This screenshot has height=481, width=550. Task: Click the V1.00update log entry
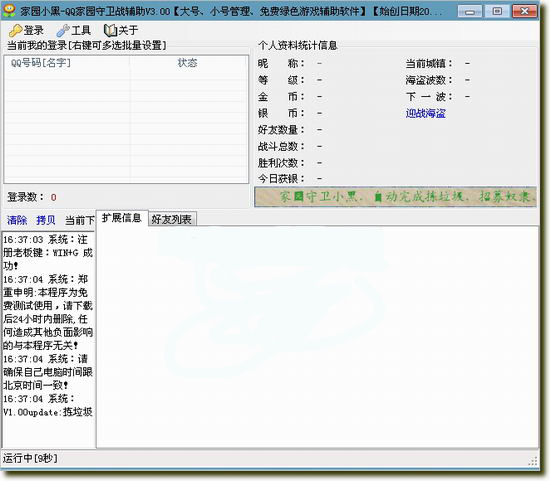coord(48,405)
